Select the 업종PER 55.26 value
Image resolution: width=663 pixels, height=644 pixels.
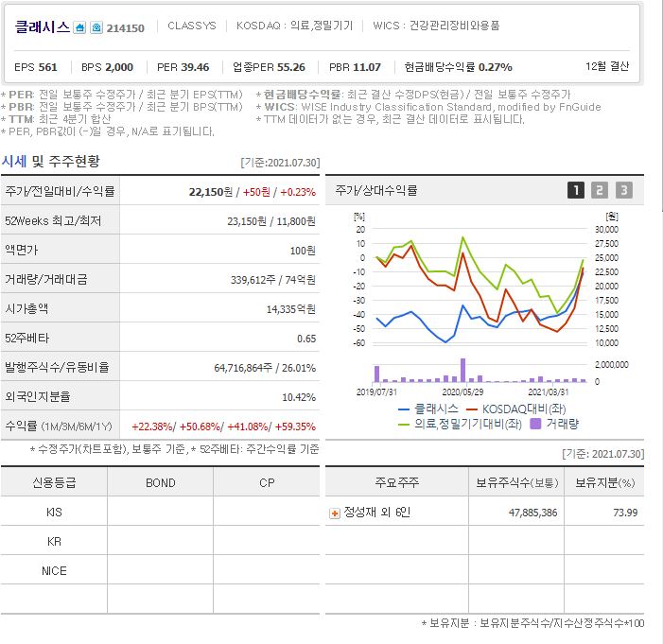269,67
